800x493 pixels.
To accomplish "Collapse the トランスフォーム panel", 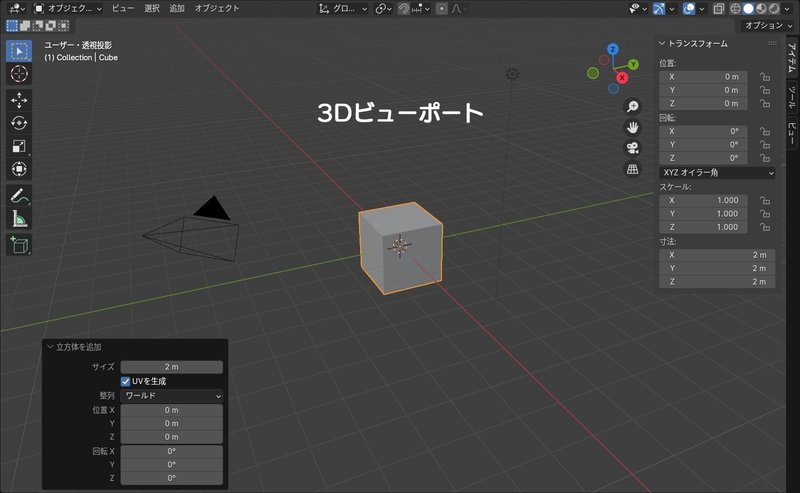I will click(662, 44).
